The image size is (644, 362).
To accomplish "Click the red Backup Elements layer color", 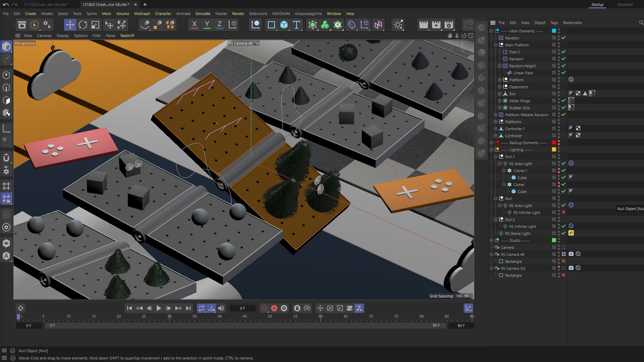I will point(554,143).
